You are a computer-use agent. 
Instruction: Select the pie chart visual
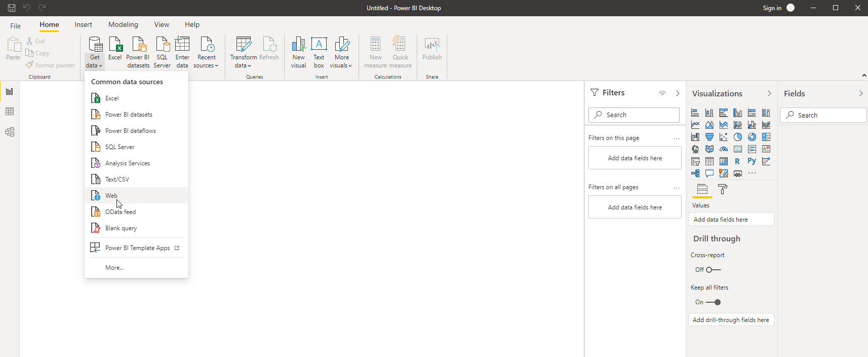(x=738, y=137)
